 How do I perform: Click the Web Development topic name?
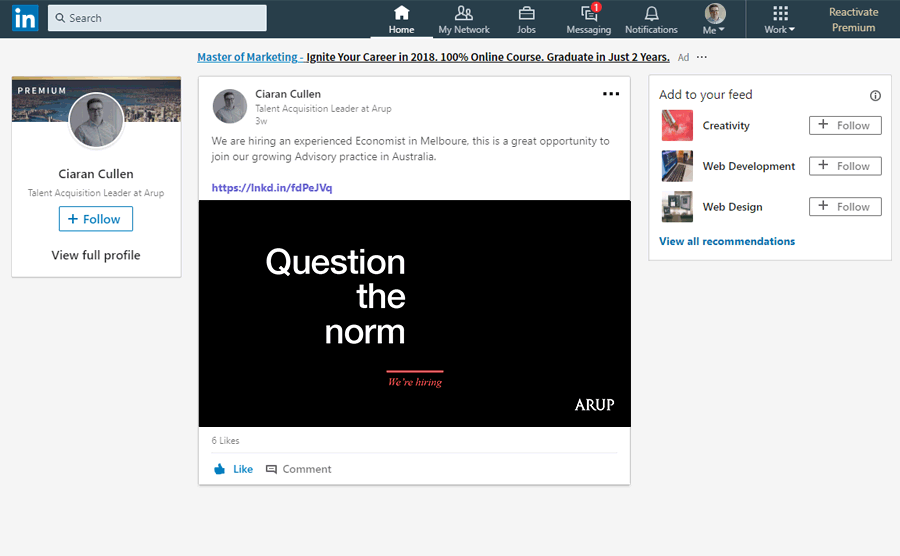tap(748, 166)
